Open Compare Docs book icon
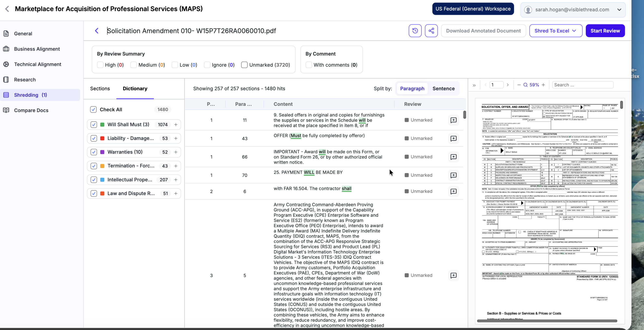This screenshot has height=330, width=644. pyautogui.click(x=6, y=110)
